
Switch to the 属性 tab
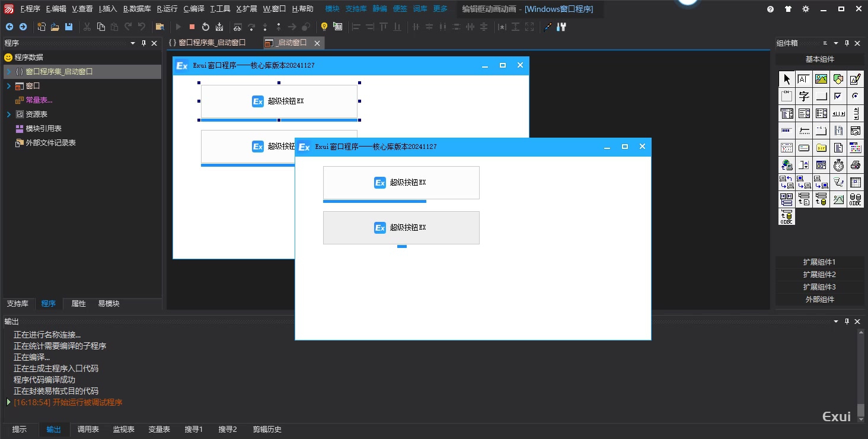78,304
